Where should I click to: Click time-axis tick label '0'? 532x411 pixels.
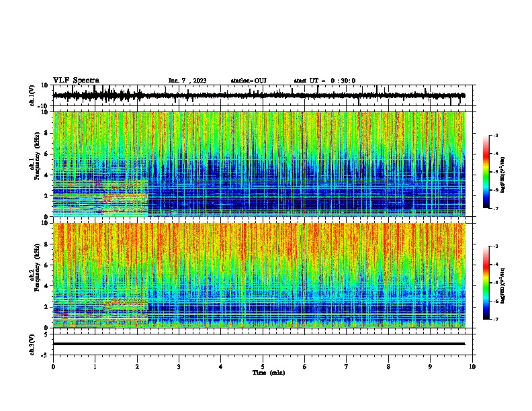[53, 367]
